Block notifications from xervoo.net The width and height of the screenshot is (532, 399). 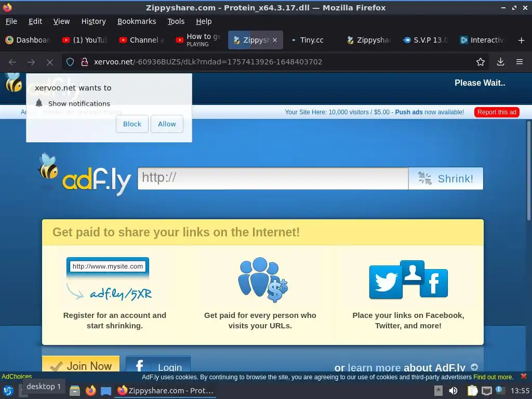pos(132,124)
